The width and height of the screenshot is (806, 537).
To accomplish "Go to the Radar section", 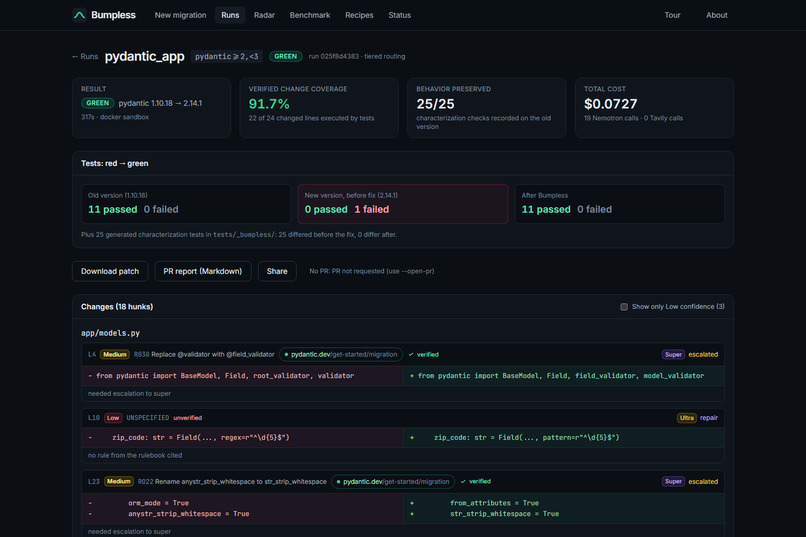I will pos(264,15).
